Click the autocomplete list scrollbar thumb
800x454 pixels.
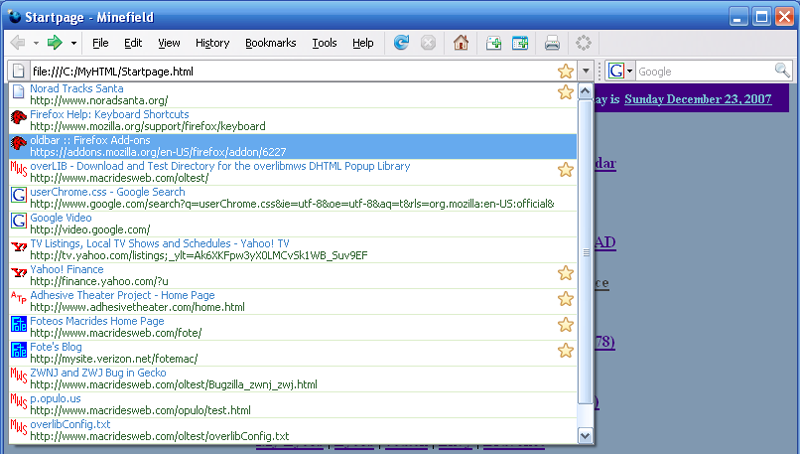click(x=585, y=252)
